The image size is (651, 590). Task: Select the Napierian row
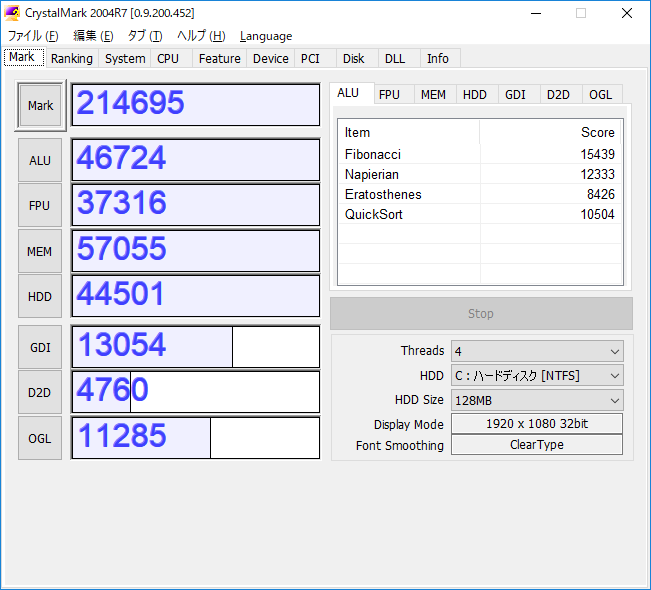point(480,174)
